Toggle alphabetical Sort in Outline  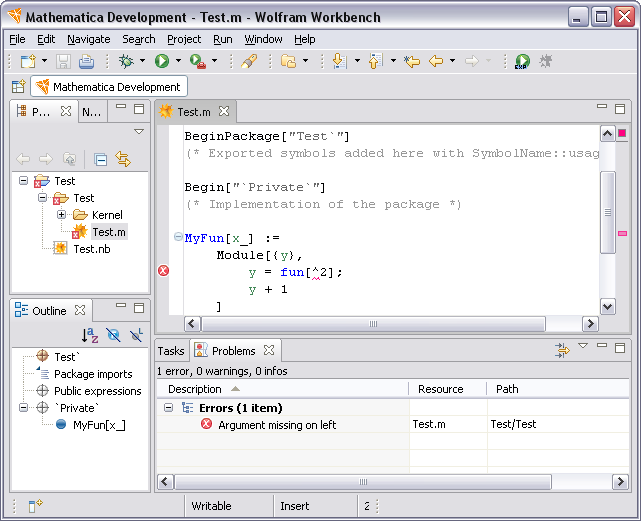coord(90,335)
